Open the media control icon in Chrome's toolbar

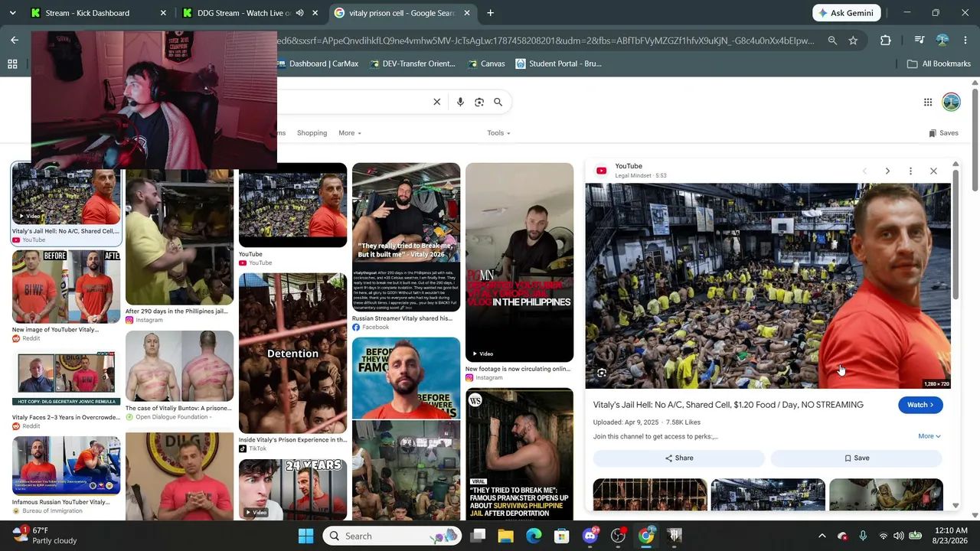click(920, 41)
